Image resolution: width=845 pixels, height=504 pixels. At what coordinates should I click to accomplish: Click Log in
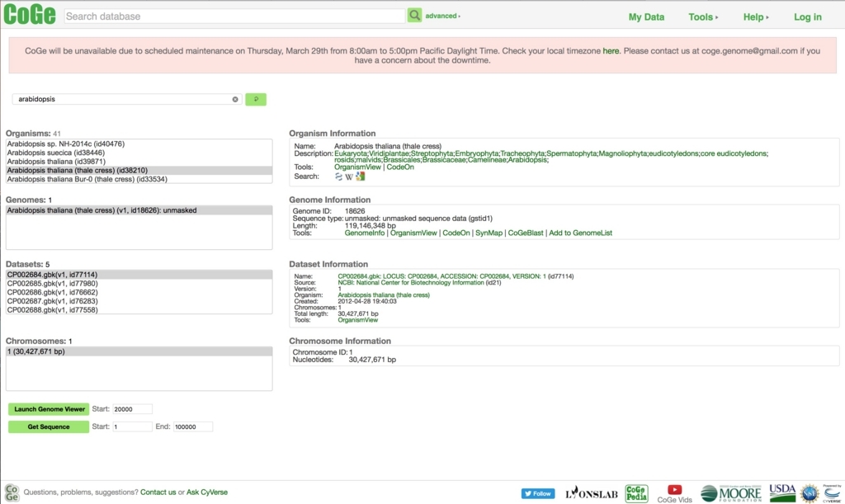[x=807, y=16]
